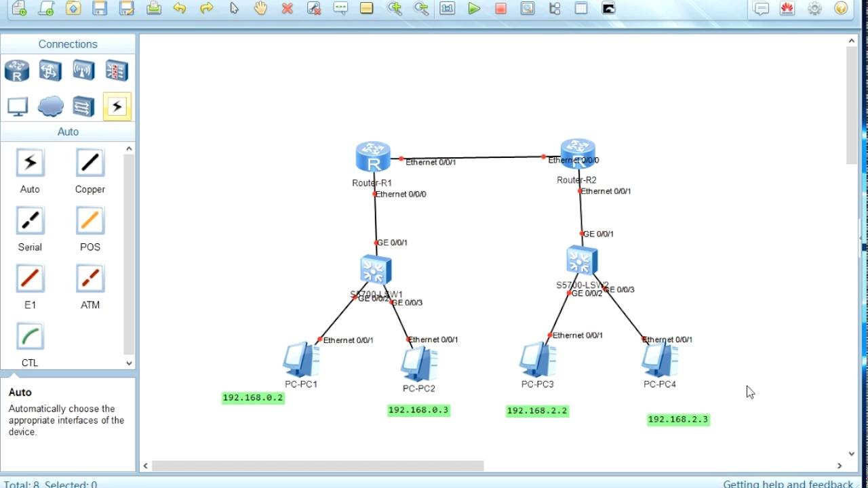868x488 pixels.
Task: Select PC-PC2 on the canvas
Action: point(419,364)
